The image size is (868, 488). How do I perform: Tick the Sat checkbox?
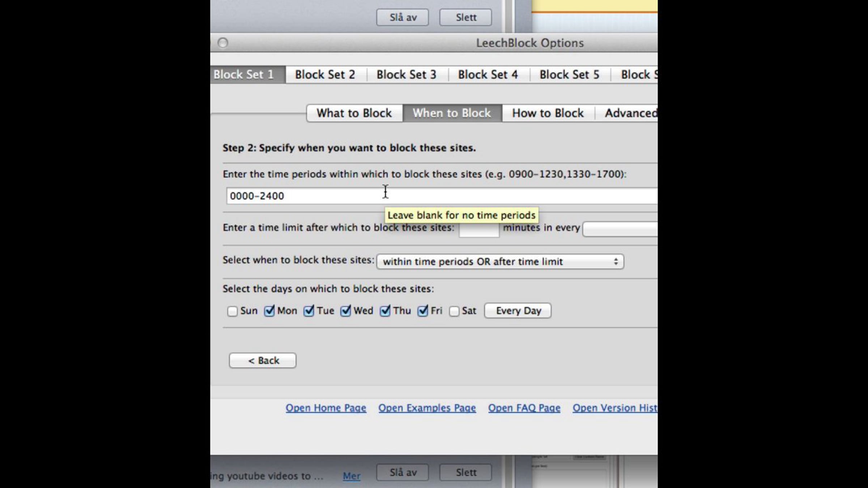point(454,311)
